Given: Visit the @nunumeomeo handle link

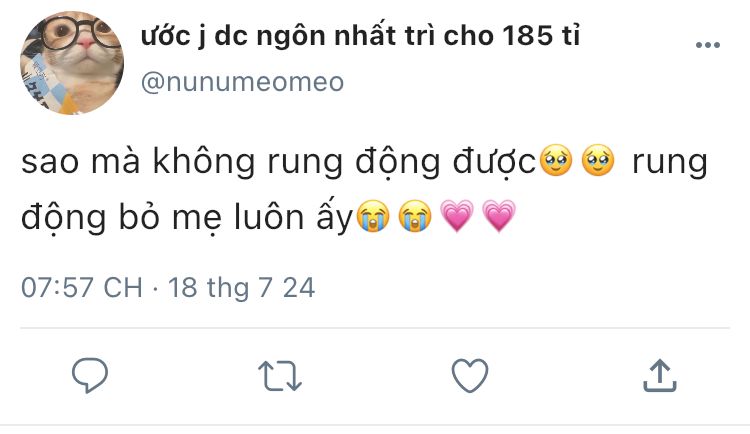Looking at the screenshot, I should coord(243,82).
